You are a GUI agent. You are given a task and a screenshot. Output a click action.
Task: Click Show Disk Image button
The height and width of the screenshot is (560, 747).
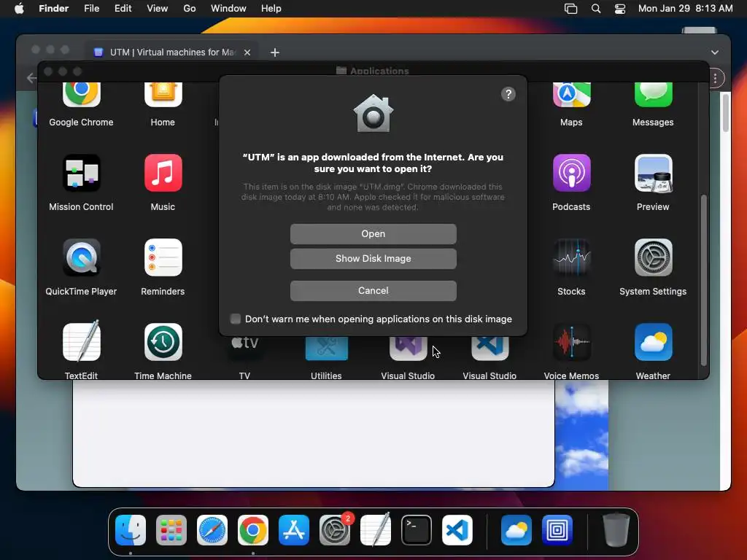click(373, 259)
